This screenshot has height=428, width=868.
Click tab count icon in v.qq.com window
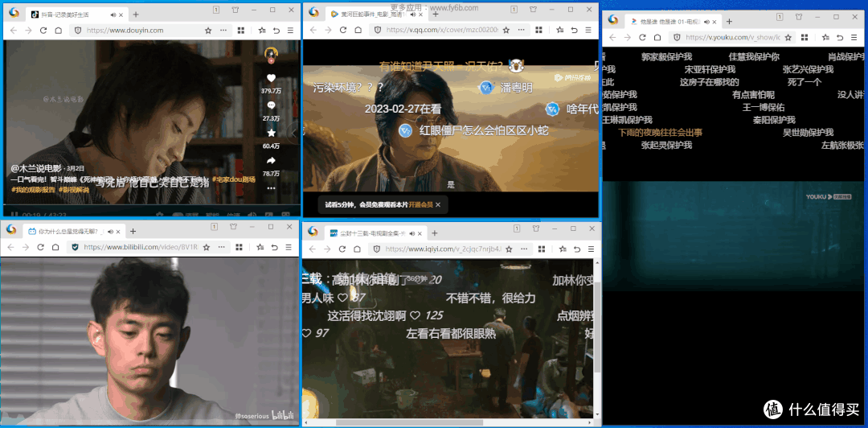click(x=514, y=10)
